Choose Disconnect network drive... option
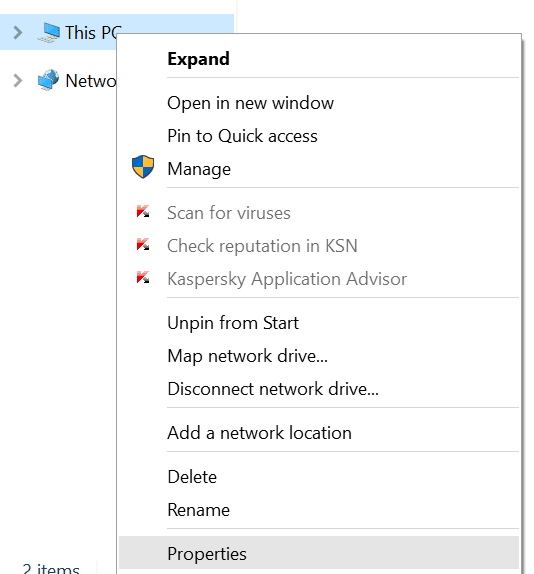Image resolution: width=534 pixels, height=574 pixels. pos(319,389)
